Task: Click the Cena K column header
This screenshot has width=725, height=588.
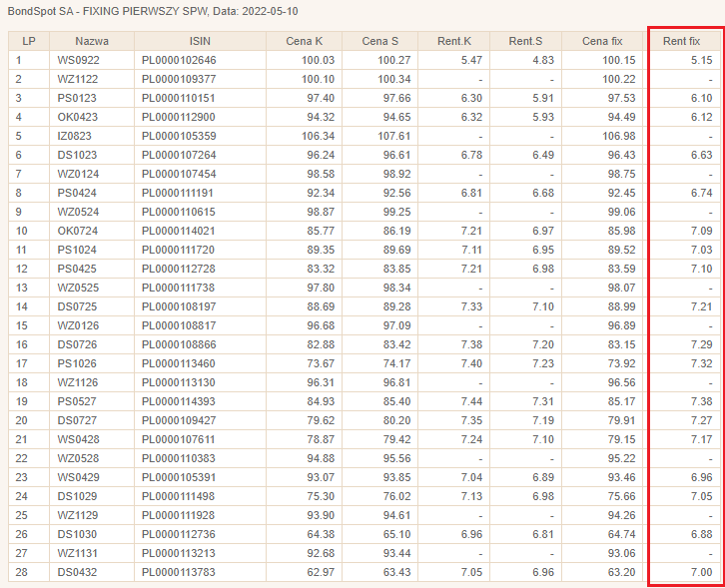Action: 304,42
